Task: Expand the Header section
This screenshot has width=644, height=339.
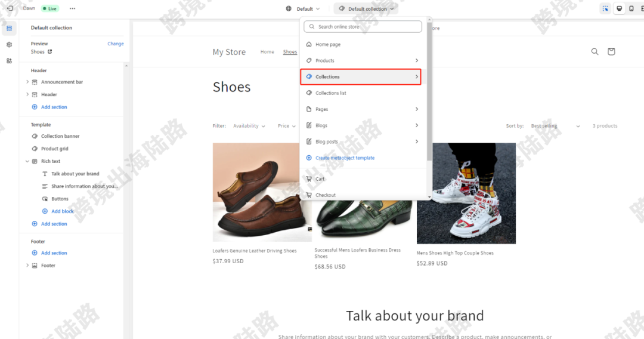Action: coord(27,94)
